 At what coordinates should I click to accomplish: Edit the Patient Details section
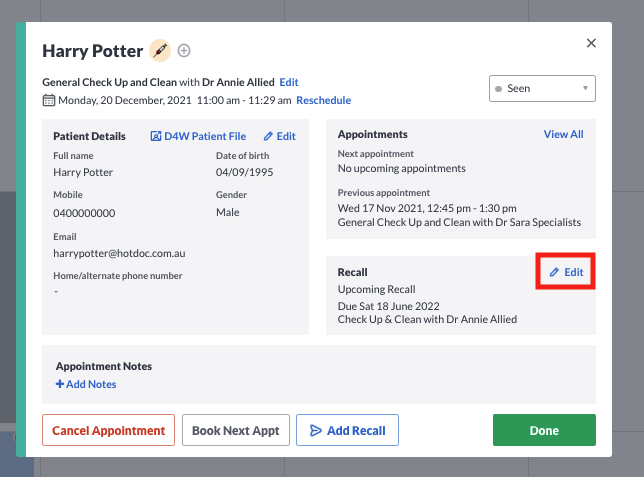tap(280, 136)
